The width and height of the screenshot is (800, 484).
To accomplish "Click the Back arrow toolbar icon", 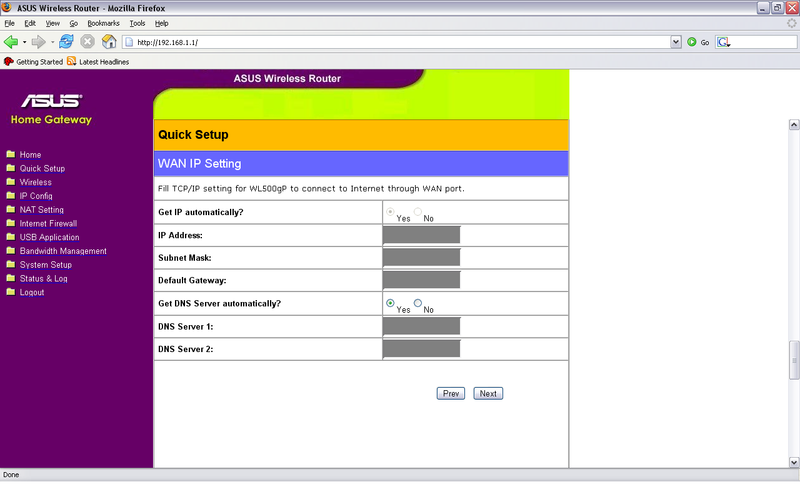I will click(x=11, y=42).
